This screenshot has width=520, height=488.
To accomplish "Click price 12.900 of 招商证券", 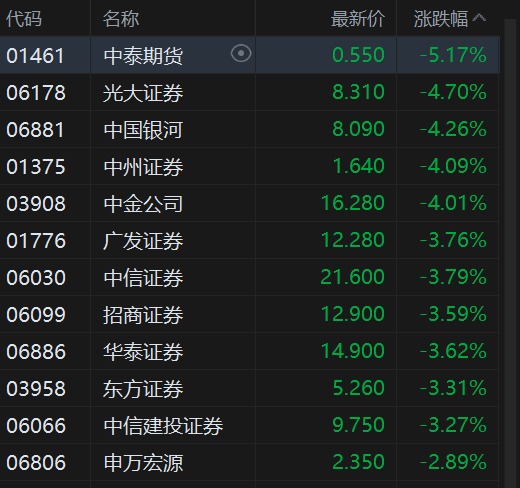I will [x=353, y=314].
